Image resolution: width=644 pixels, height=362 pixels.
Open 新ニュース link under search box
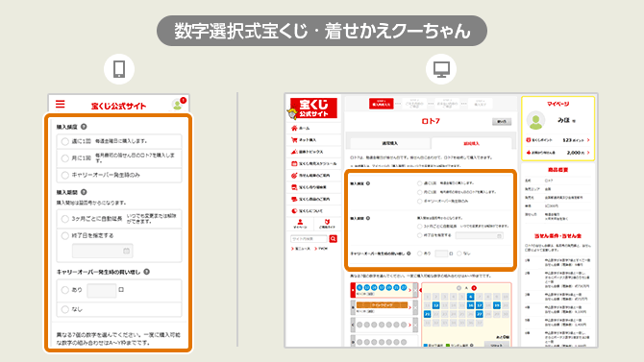tap(301, 249)
